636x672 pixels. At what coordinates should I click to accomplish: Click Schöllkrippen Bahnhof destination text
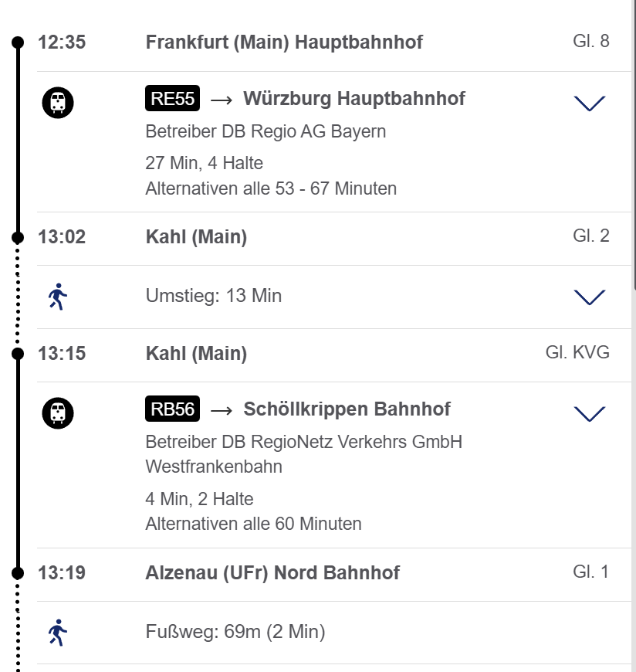[347, 409]
